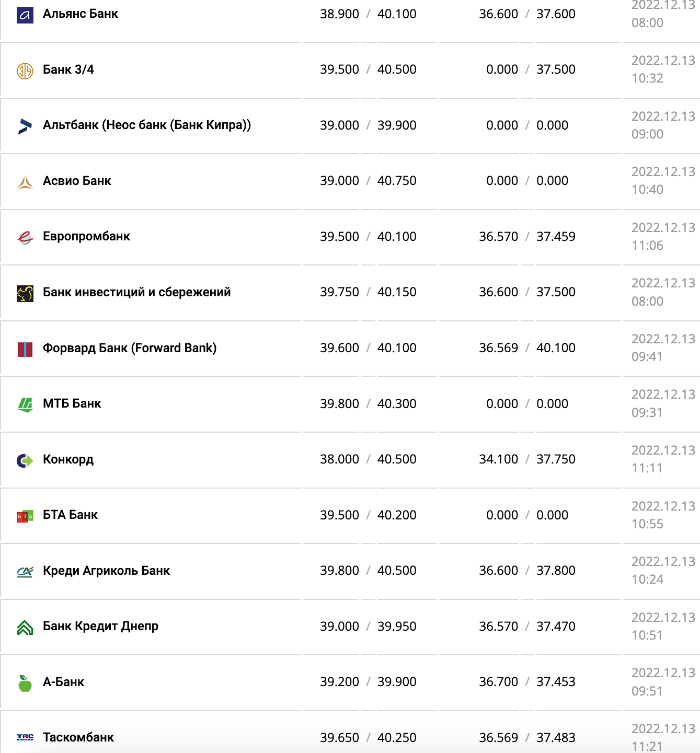This screenshot has width=700, height=753.
Task: Click the Европромбанк red logo icon
Action: coord(25,237)
